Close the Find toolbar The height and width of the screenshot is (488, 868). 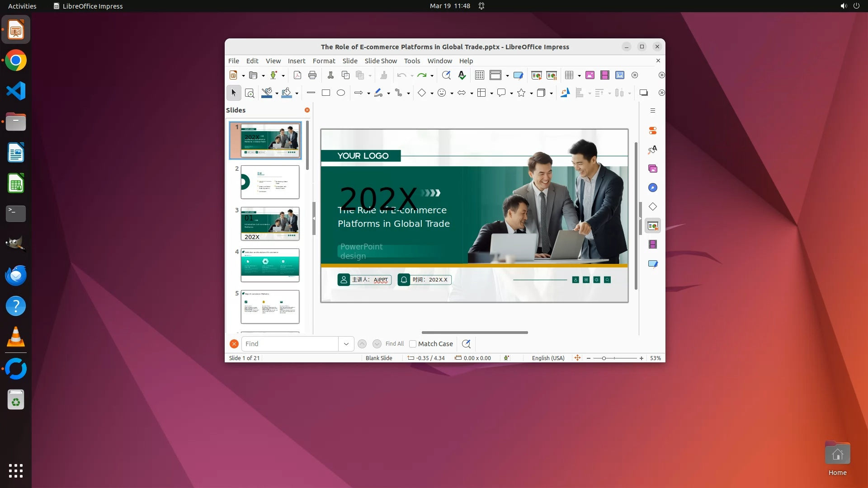234,344
